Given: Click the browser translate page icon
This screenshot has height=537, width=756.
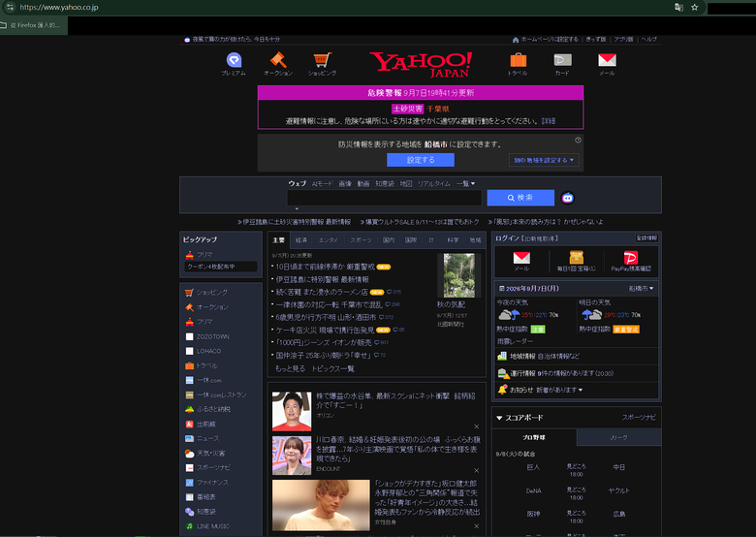Looking at the screenshot, I should click(678, 7).
